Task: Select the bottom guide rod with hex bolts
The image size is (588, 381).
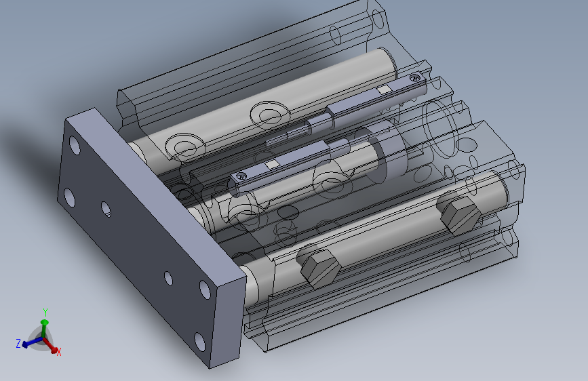Action: pos(378,235)
